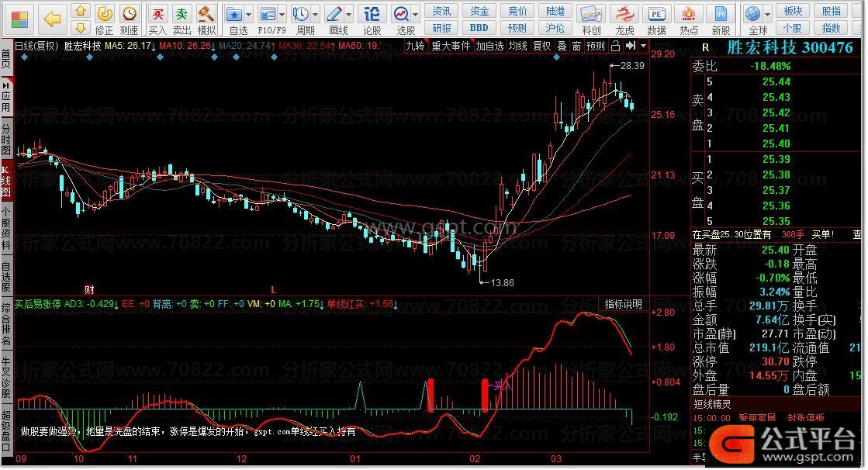Click the 研报 research report button
This screenshot has width=868, height=470.
[441, 28]
